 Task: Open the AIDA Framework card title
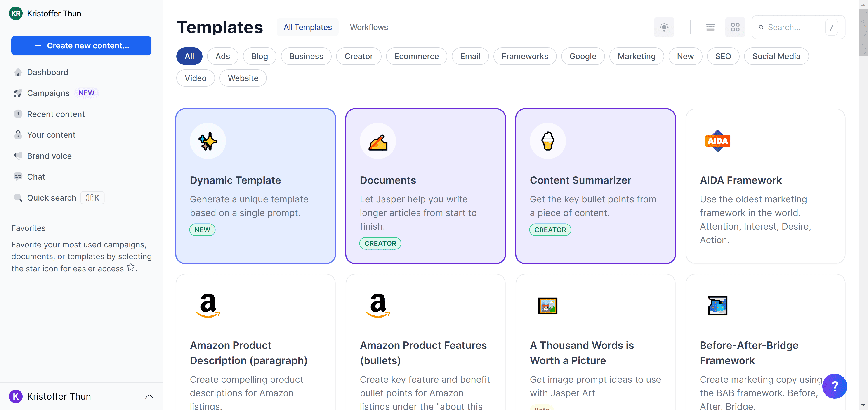pos(741,180)
